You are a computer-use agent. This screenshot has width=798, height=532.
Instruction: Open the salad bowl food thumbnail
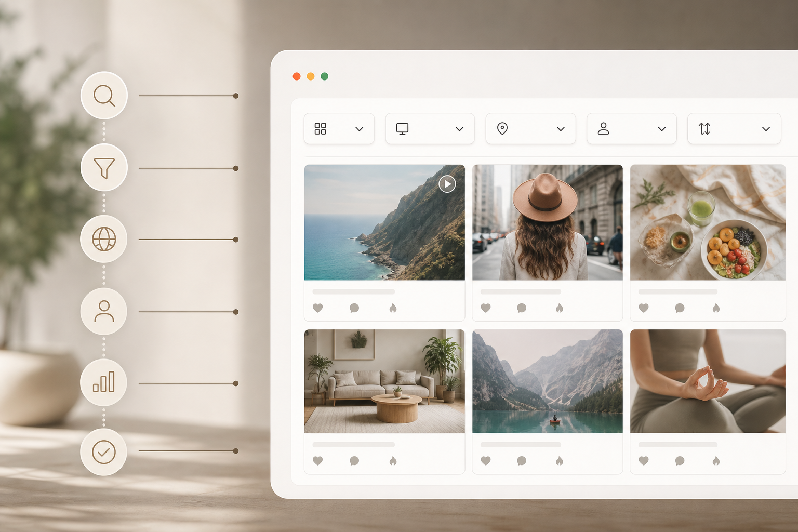[x=708, y=222]
